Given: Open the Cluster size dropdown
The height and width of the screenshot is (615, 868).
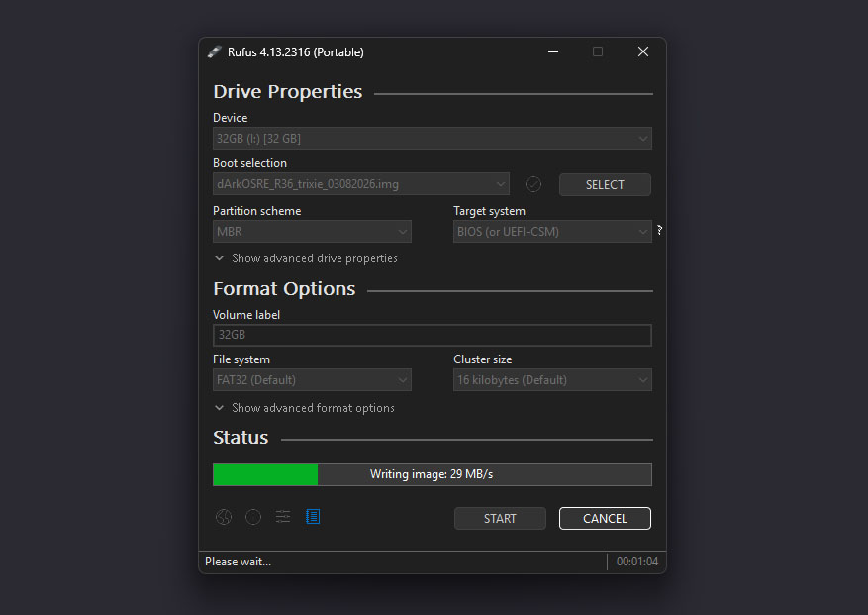Looking at the screenshot, I should (552, 380).
